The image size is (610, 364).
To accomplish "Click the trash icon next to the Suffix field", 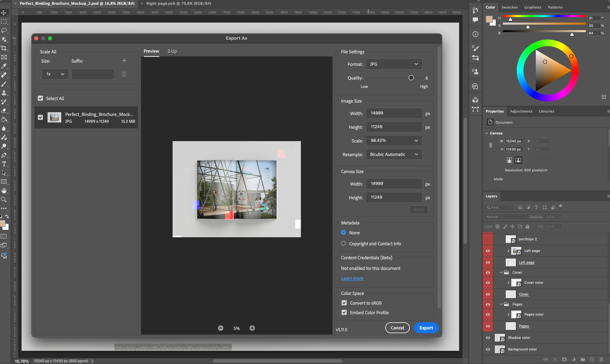I will 124,74.
